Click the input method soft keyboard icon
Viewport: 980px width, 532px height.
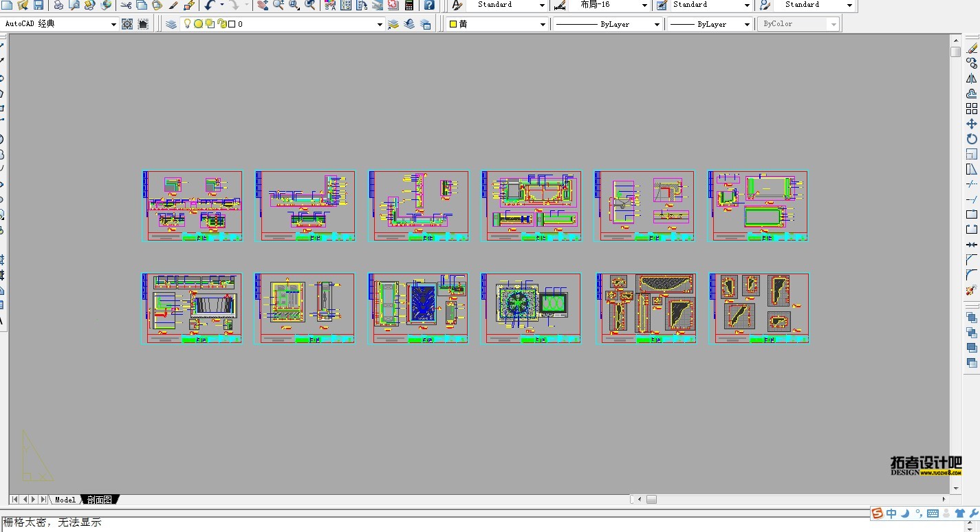pos(933,513)
